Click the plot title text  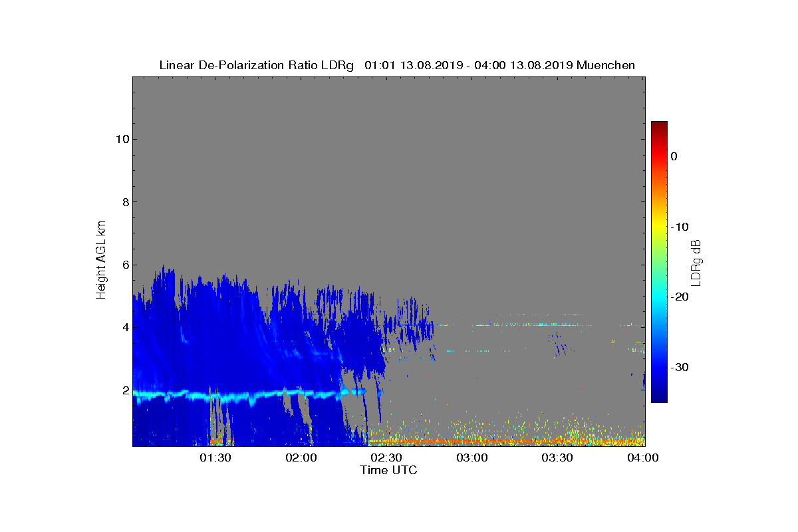(x=397, y=65)
